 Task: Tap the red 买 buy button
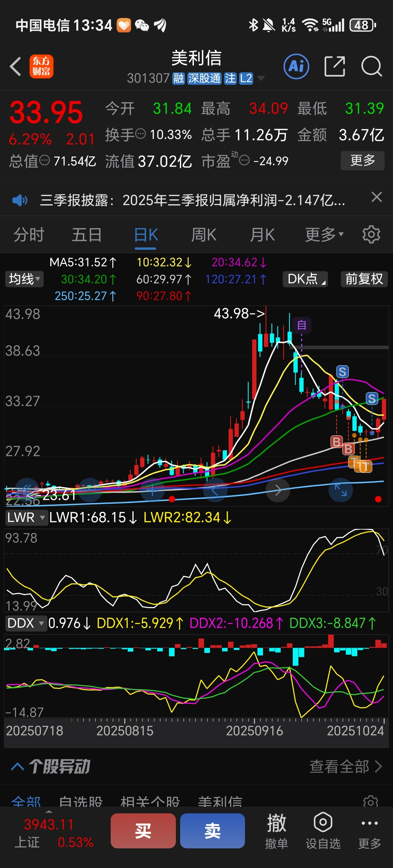click(x=143, y=831)
